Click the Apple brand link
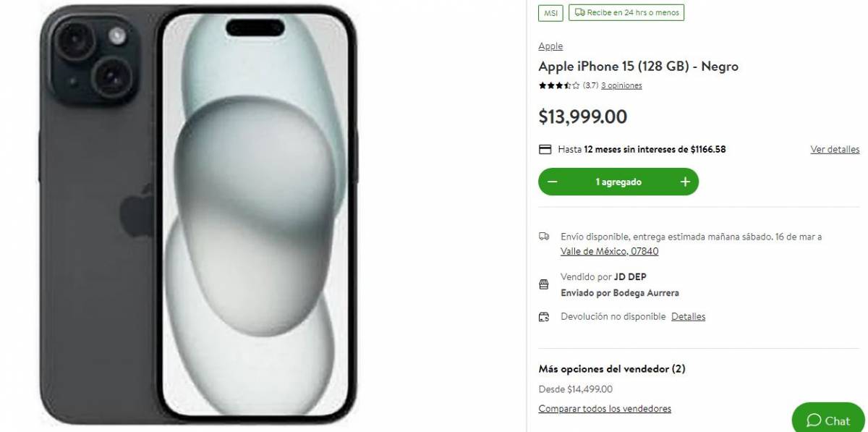The height and width of the screenshot is (432, 868). click(x=550, y=46)
